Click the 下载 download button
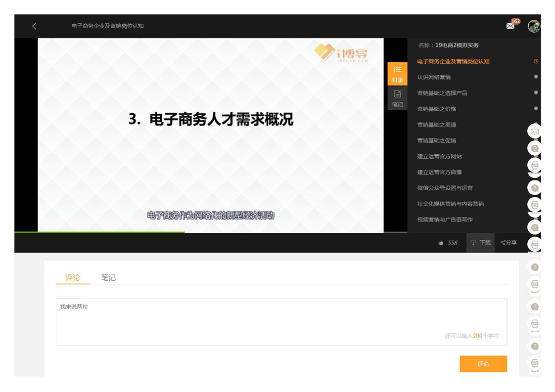The width and height of the screenshot is (555, 392). [480, 243]
